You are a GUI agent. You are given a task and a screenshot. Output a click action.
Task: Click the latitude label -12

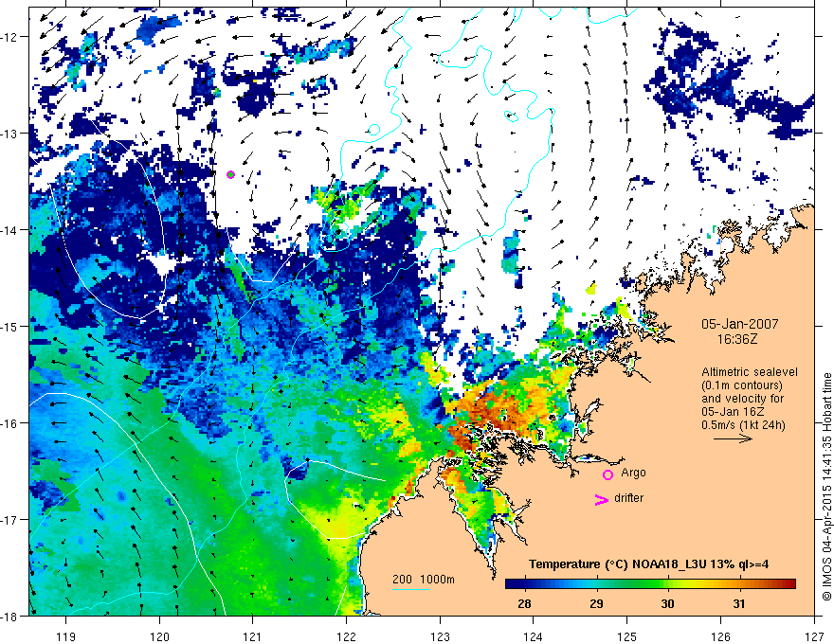click(10, 37)
